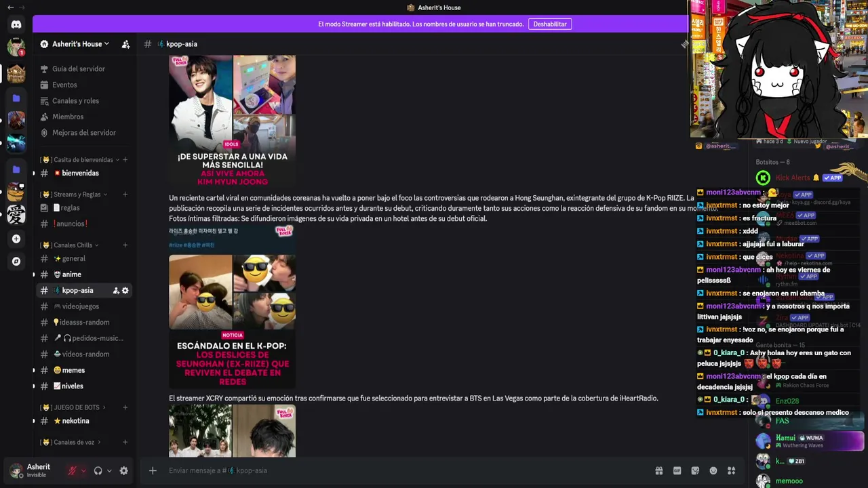Open microphone input options arrow
The image size is (868, 488).
point(83,470)
